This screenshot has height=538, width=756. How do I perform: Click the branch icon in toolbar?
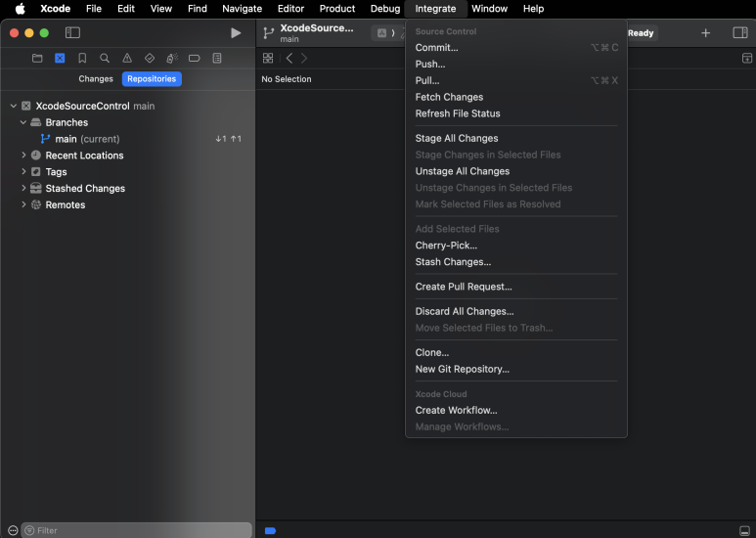(x=269, y=33)
